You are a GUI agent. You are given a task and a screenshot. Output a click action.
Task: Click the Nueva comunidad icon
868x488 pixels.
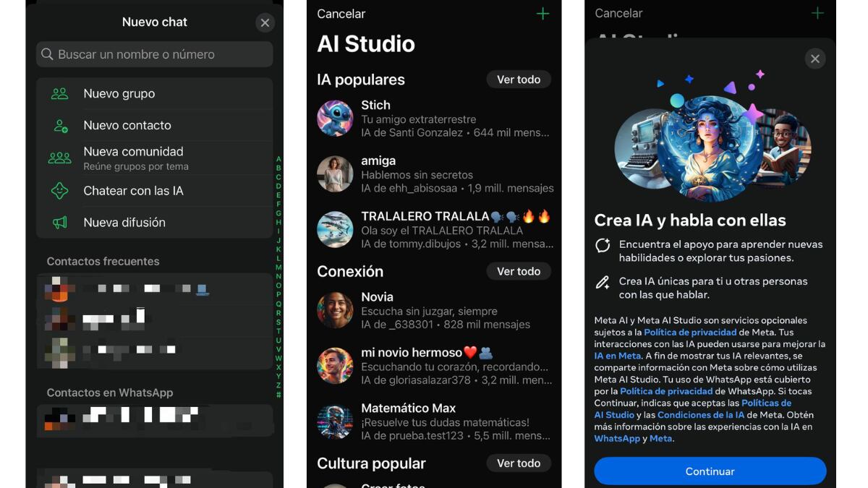click(59, 158)
